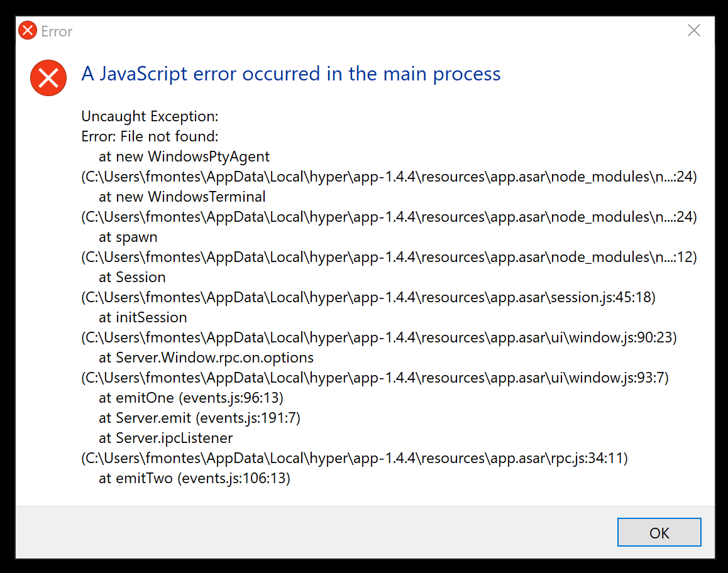Click the WindowsPtyAgent stack trace line
728x573 pixels.
click(184, 156)
